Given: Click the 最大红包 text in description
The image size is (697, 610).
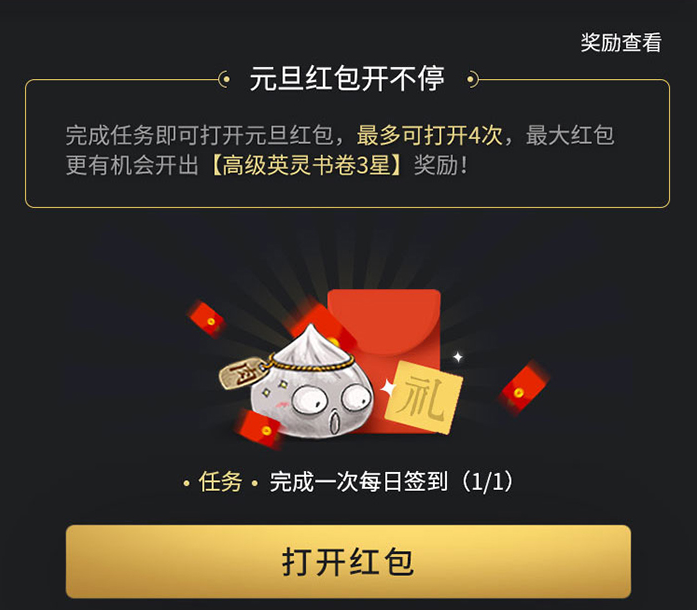Looking at the screenshot, I should pyautogui.click(x=570, y=135).
